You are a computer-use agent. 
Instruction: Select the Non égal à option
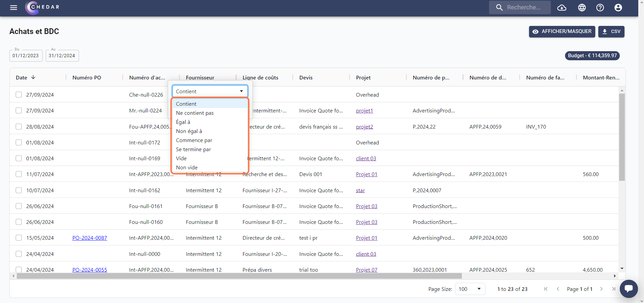[x=210, y=131]
